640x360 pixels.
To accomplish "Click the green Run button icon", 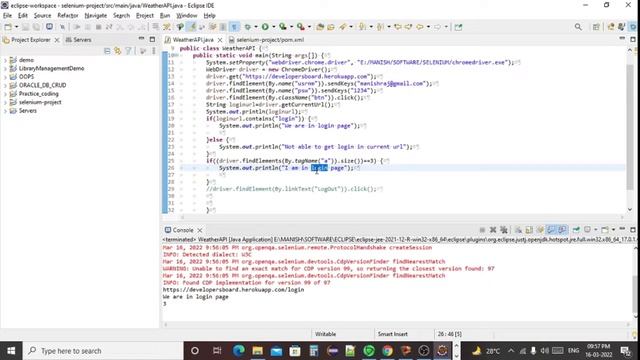I will point(265,27).
